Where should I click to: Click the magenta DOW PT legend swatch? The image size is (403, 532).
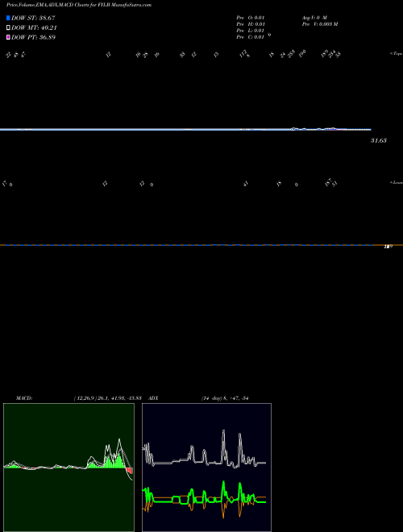point(8,37)
